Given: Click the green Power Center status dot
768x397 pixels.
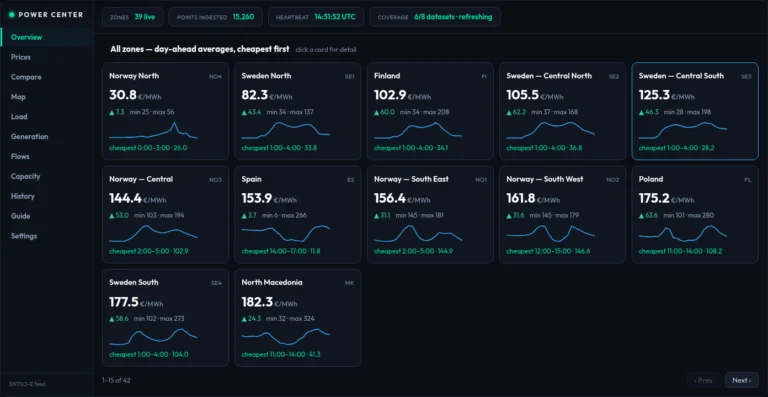Looking at the screenshot, I should click(12, 15).
